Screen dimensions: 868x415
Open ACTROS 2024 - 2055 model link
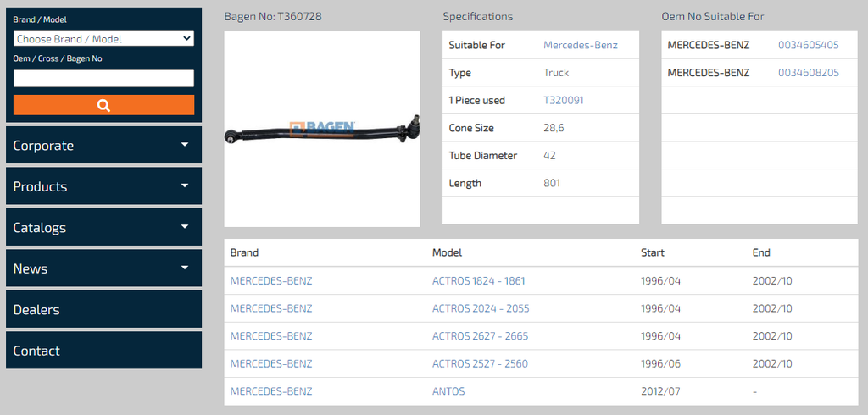(x=481, y=308)
